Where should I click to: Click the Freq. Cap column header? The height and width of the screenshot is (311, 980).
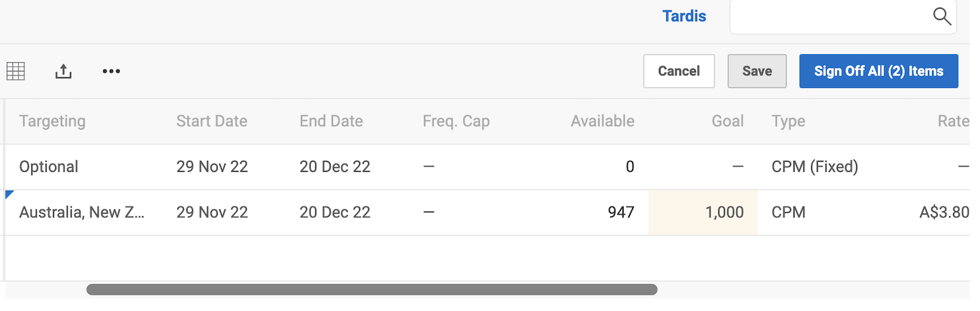456,121
